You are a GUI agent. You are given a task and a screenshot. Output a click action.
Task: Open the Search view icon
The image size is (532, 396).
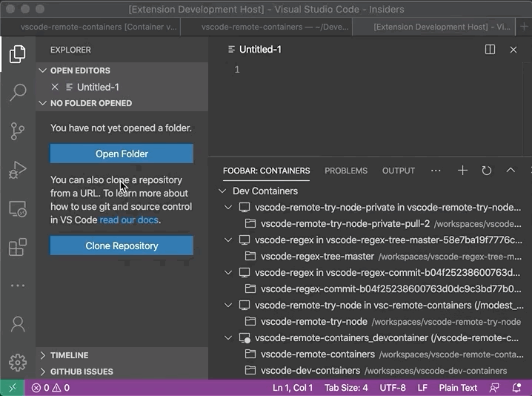17,93
